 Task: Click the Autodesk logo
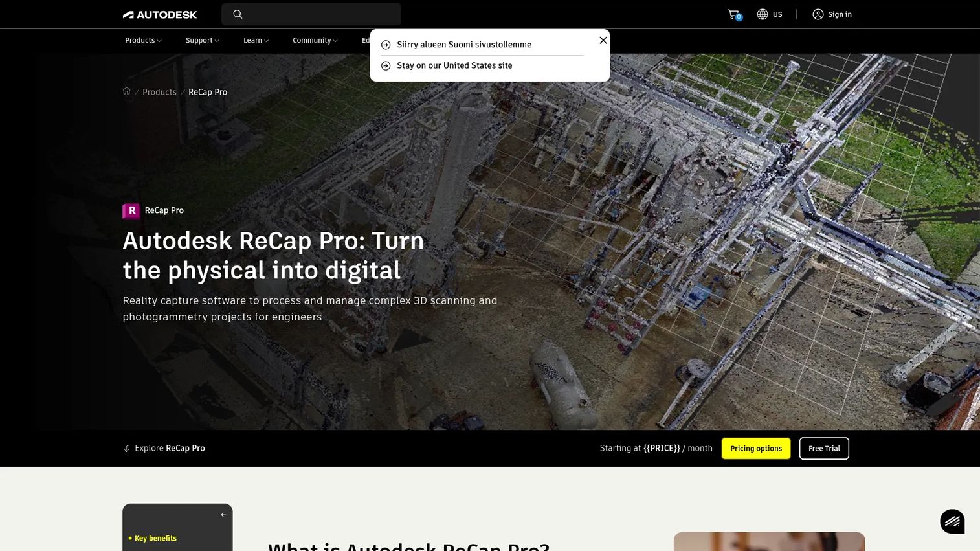click(x=160, y=14)
